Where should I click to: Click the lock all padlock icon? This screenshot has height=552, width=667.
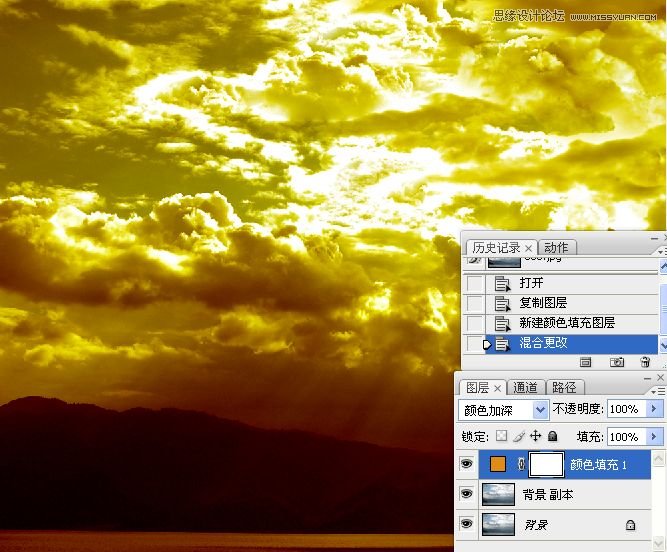tap(553, 436)
